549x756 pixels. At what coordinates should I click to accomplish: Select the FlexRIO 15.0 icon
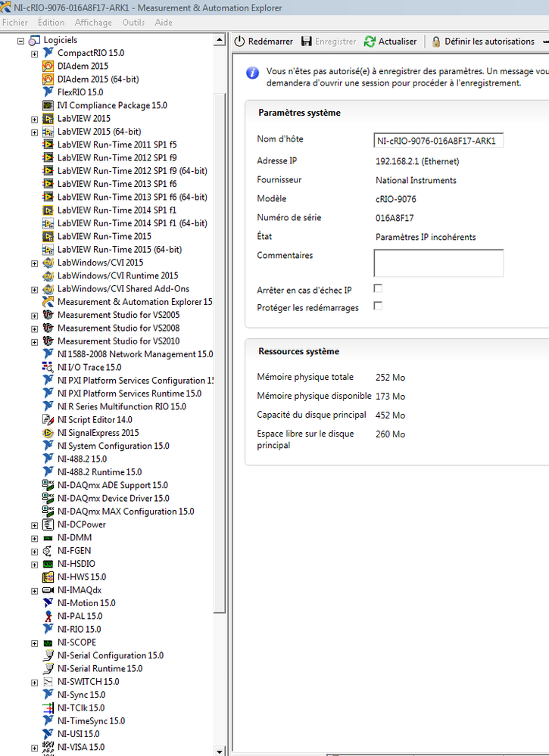(48, 92)
